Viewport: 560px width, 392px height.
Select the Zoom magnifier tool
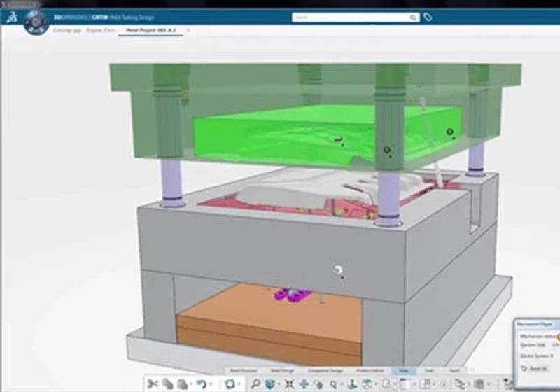point(334,384)
